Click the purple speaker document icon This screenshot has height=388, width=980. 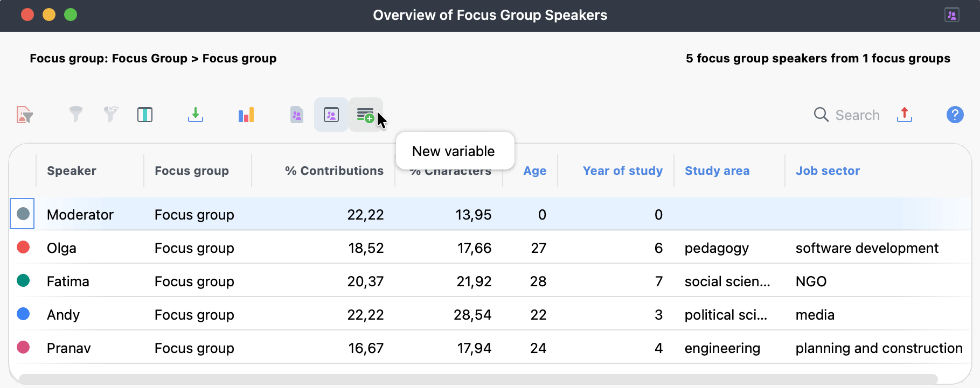point(297,115)
